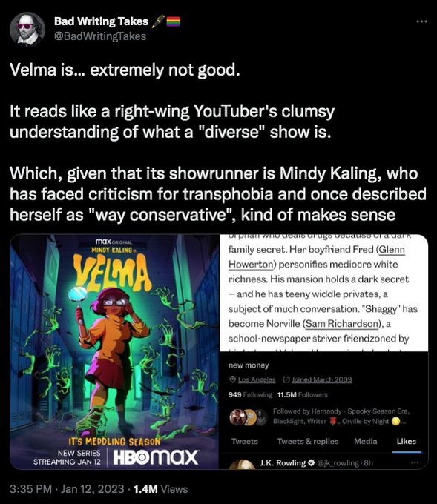Open the @BadWritingTakes handle link
Viewport: 437px width, 504px height.
coord(100,36)
